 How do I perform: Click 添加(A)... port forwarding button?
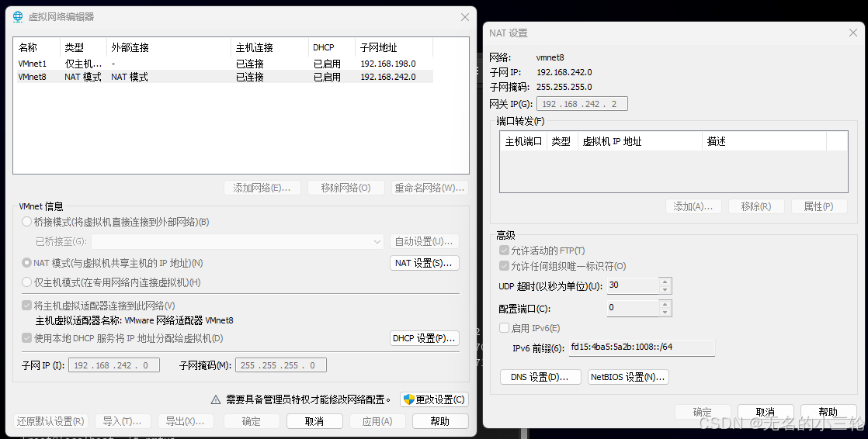[x=693, y=206]
